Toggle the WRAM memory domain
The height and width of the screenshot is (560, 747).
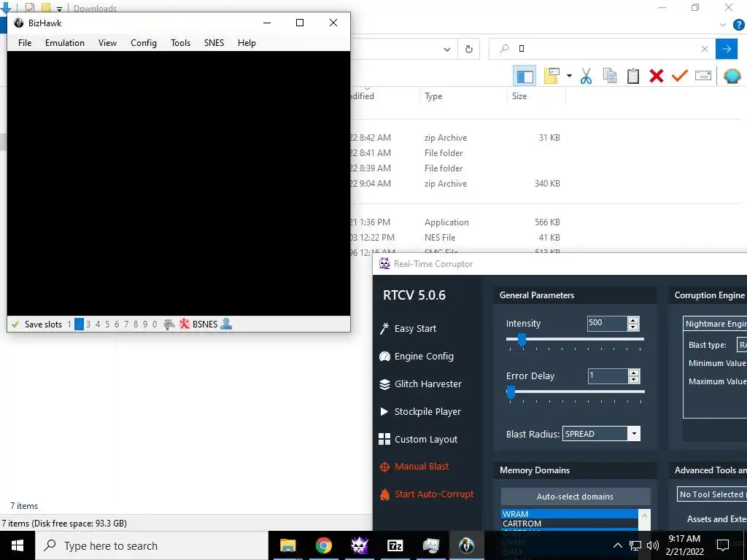point(569,514)
